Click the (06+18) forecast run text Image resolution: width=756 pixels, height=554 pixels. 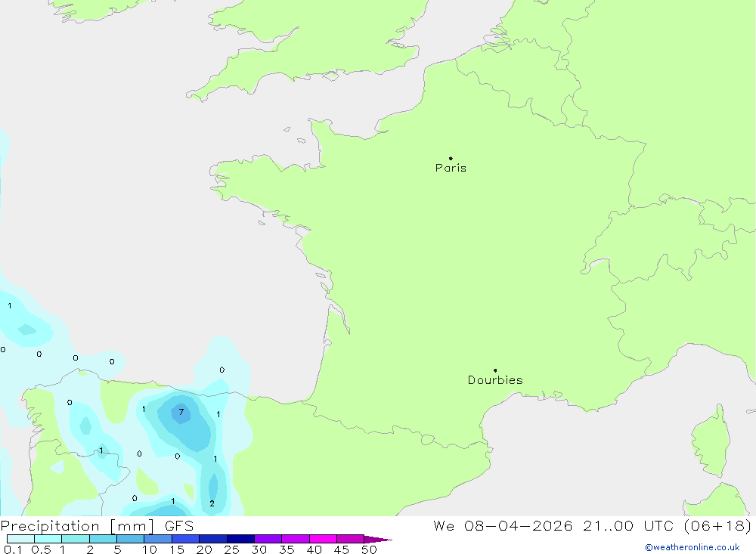717,526
